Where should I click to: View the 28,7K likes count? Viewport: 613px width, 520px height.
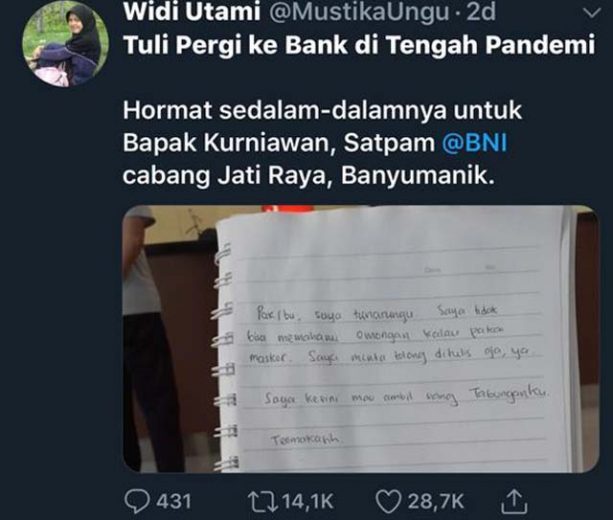click(436, 502)
